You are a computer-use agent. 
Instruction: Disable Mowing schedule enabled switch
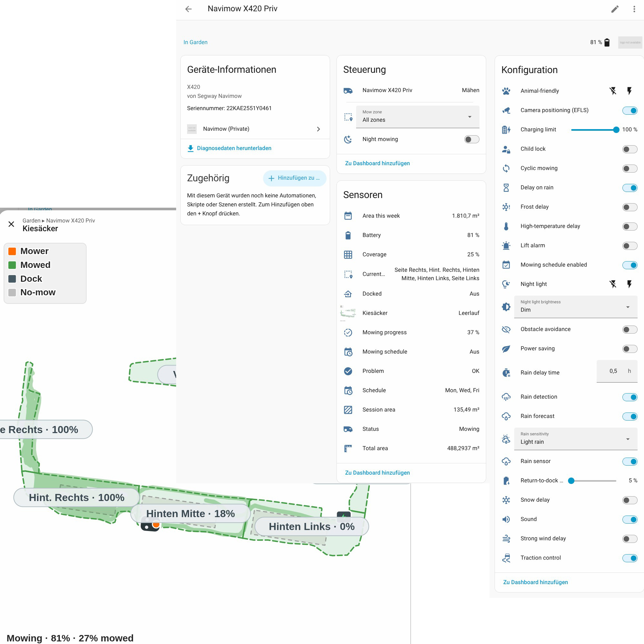coord(630,265)
